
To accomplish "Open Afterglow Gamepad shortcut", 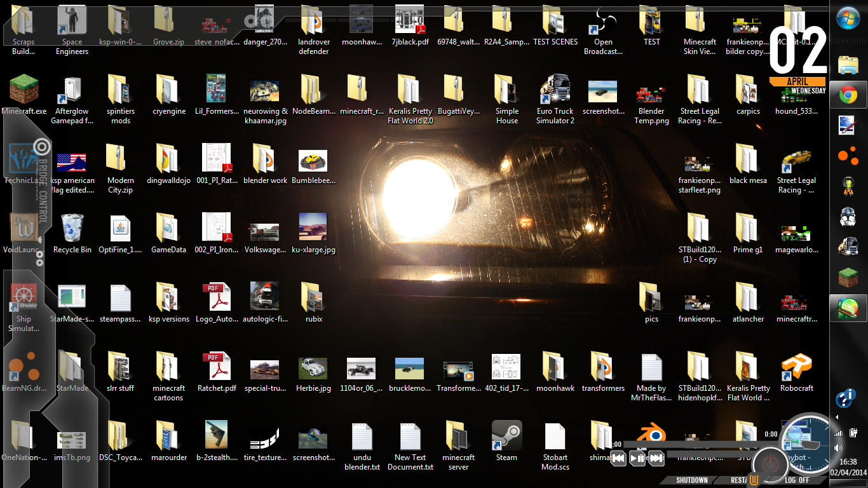I will coord(72,100).
